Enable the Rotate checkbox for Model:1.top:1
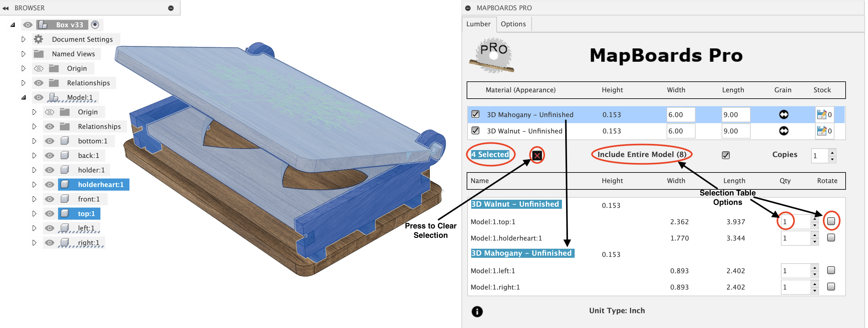This screenshot has width=868, height=328. coord(830,221)
